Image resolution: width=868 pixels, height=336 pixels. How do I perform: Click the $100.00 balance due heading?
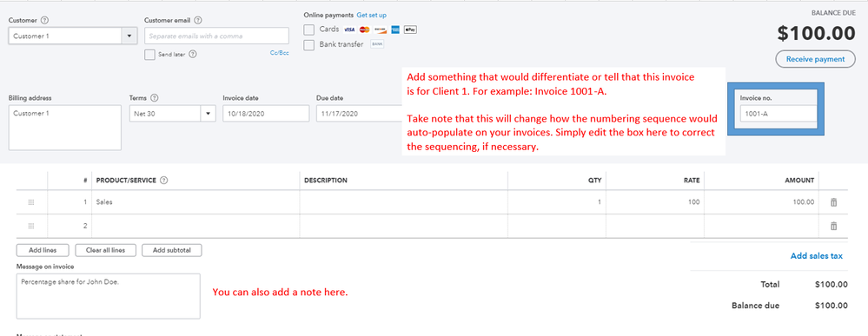click(x=817, y=33)
